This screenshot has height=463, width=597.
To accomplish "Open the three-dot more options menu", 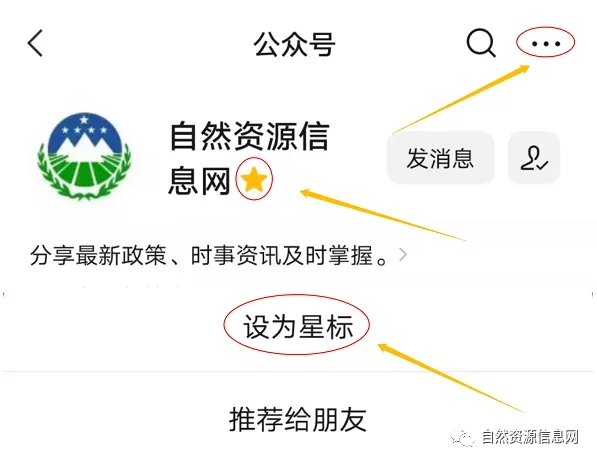I will (x=546, y=43).
